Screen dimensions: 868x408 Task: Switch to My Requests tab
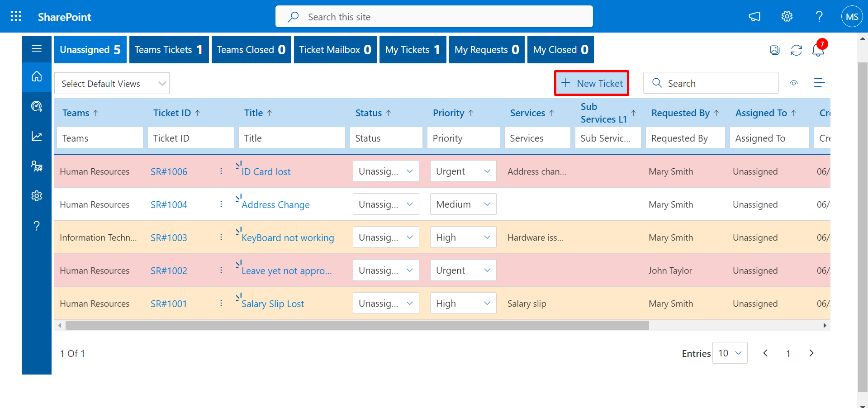487,50
